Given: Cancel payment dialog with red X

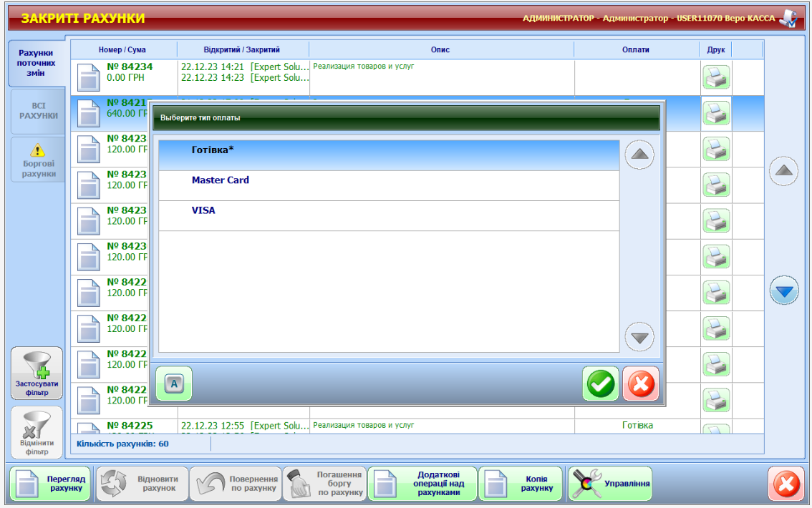Looking at the screenshot, I should point(640,385).
